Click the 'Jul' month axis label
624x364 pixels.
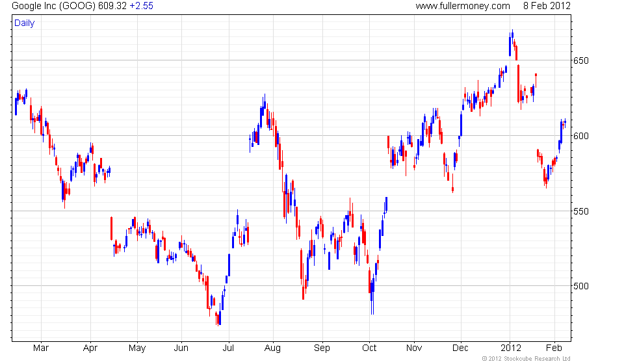(x=228, y=348)
